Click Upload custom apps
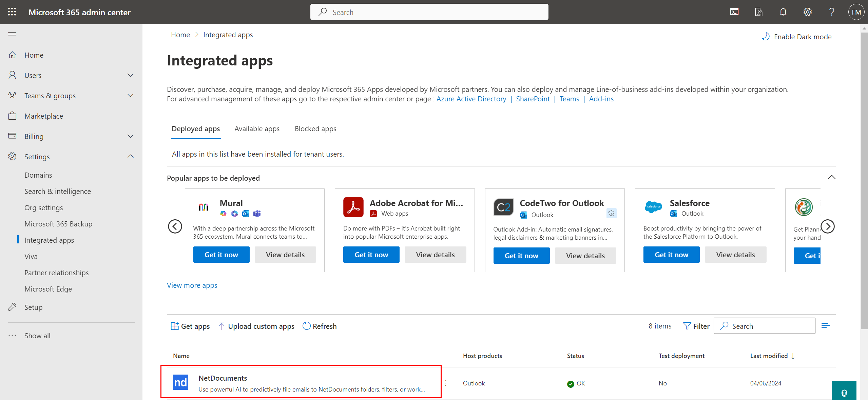 [256, 326]
